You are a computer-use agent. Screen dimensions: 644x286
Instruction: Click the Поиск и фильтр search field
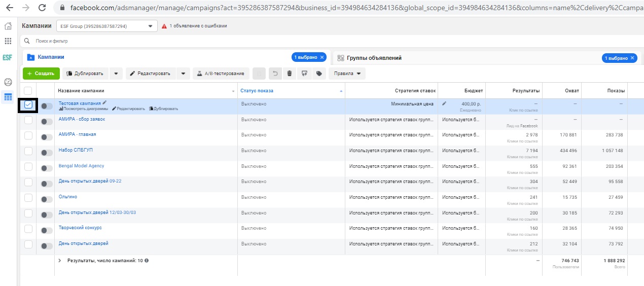click(332, 41)
